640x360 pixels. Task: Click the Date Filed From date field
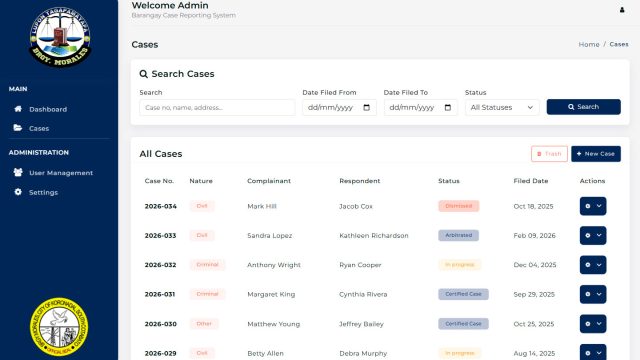(339, 107)
